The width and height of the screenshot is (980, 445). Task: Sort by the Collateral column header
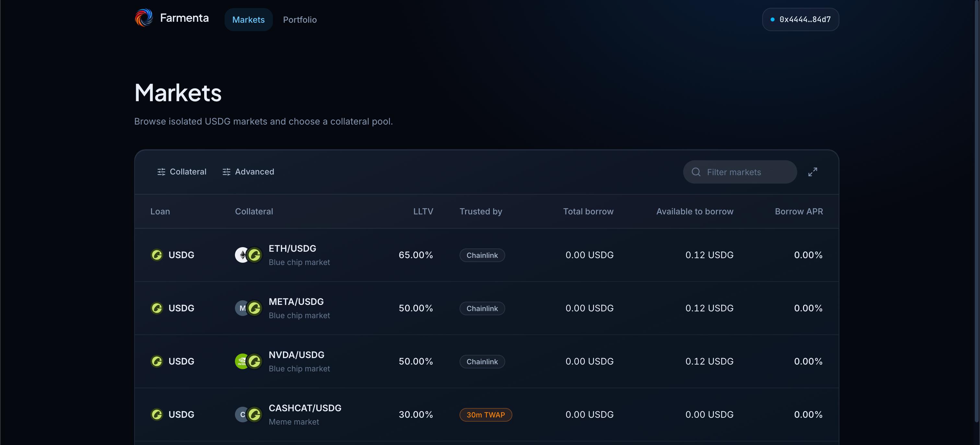point(254,211)
